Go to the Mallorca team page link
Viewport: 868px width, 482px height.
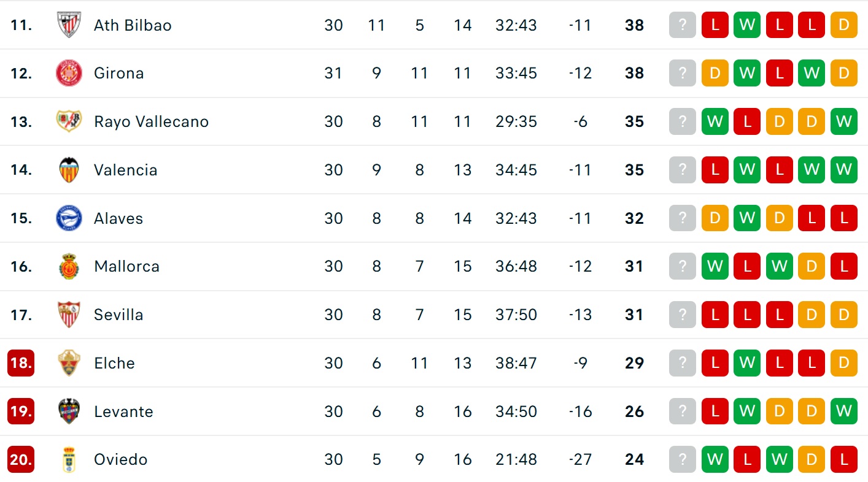126,266
